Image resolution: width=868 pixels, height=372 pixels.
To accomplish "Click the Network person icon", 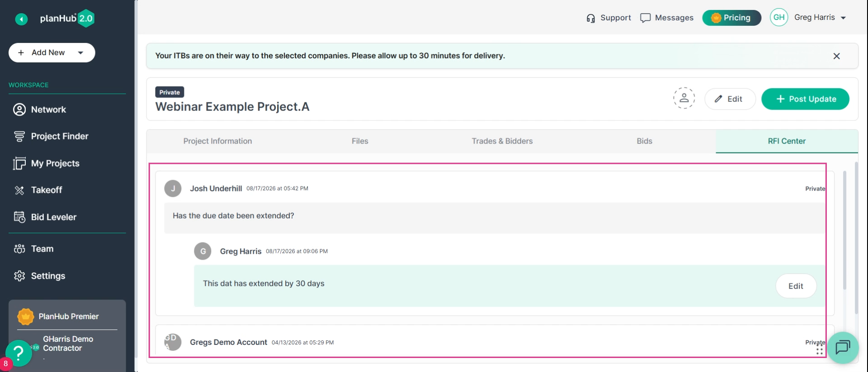I will tap(19, 110).
